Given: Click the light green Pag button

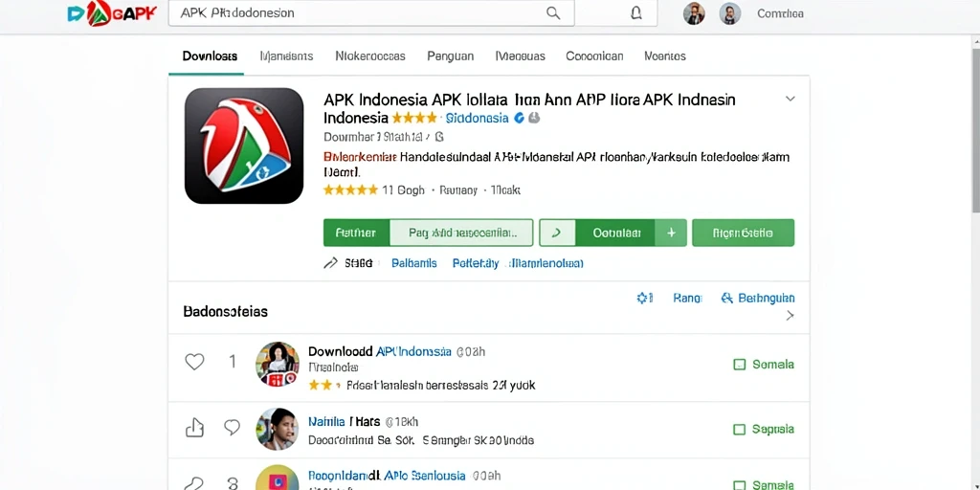Looking at the screenshot, I should coord(462,233).
